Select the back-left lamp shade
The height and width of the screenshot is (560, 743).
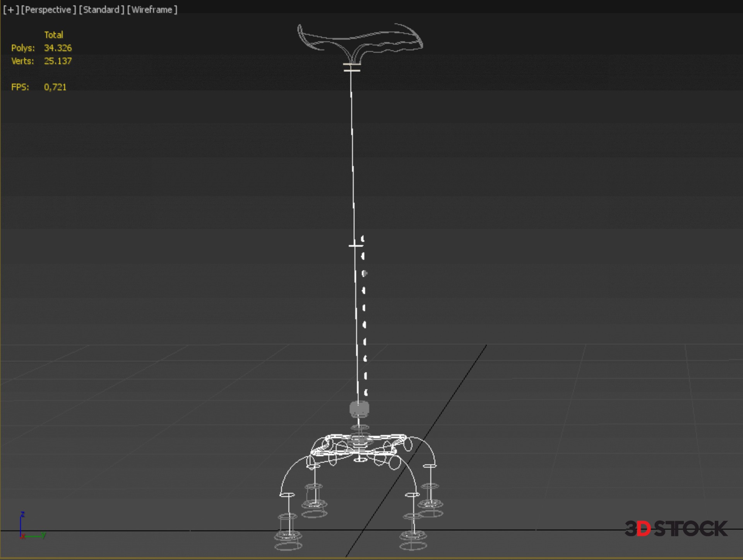pyautogui.click(x=314, y=504)
